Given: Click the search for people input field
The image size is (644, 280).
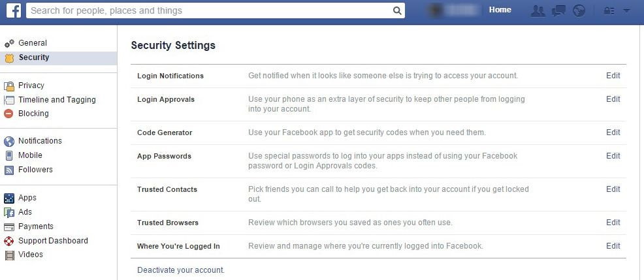Looking at the screenshot, I should pyautogui.click(x=210, y=10).
